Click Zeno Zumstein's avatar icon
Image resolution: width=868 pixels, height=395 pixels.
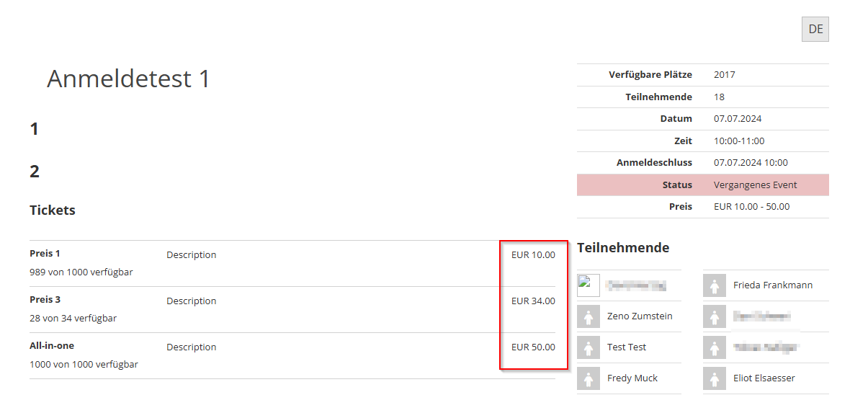point(589,316)
